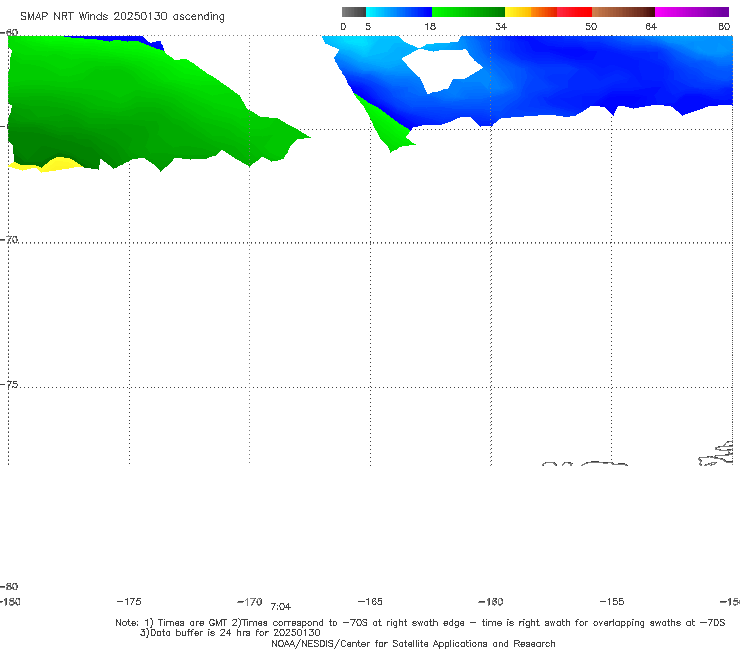Viewport: 740px width, 650px height.
Task: Click the yellow segment of the colorbar
Action: pyautogui.click(x=518, y=12)
